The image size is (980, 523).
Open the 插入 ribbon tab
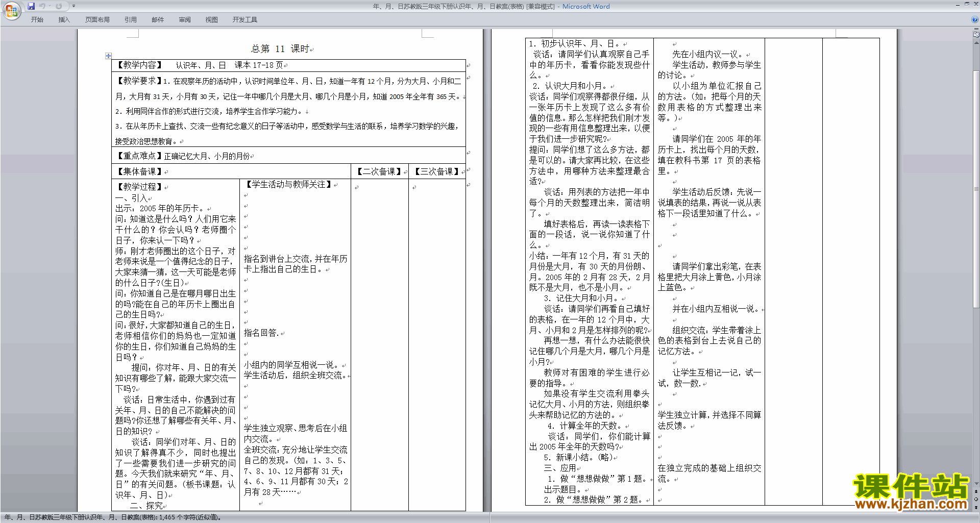coord(64,20)
